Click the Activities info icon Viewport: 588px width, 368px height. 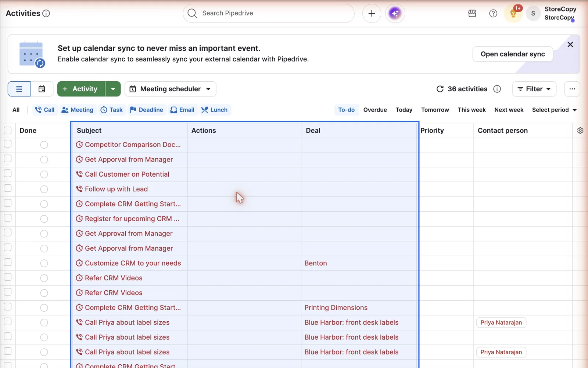[46, 13]
